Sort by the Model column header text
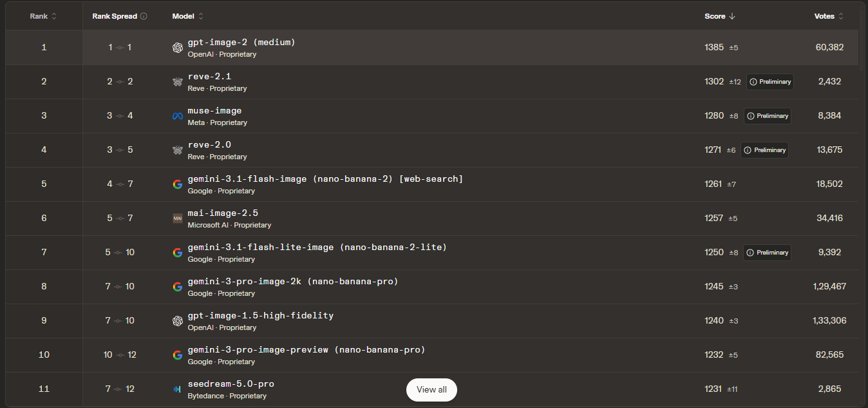 coord(184,16)
